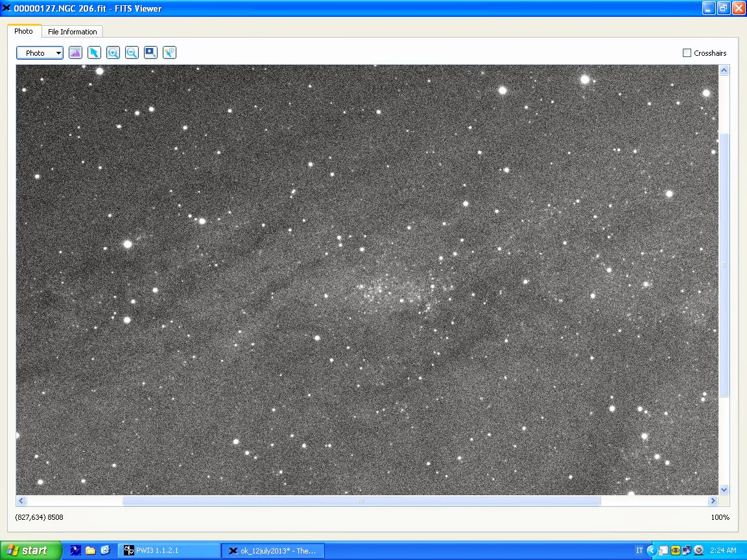Click the zoom out magnifier
The height and width of the screenshot is (560, 747).
point(132,52)
